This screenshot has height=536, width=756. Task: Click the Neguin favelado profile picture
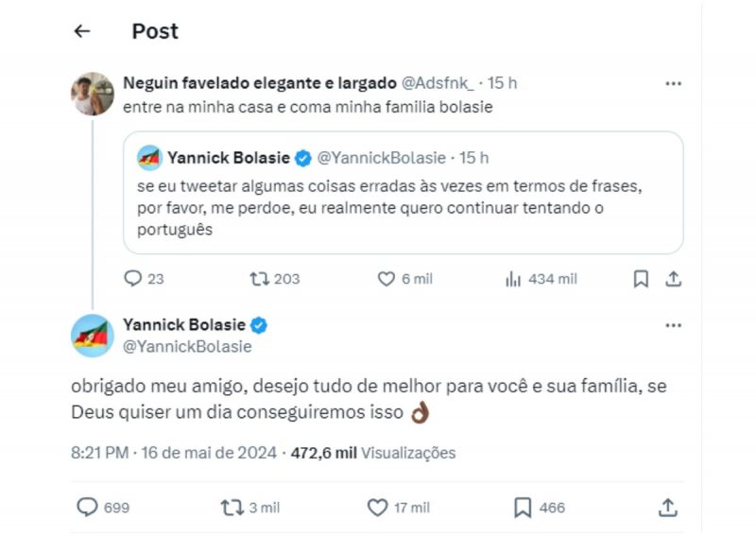click(x=94, y=93)
